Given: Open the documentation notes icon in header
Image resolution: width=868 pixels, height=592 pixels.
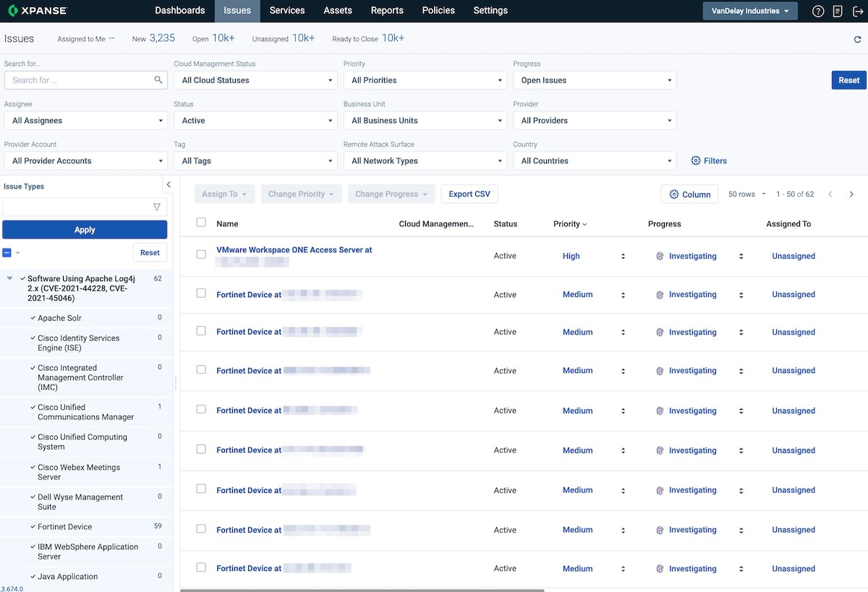Looking at the screenshot, I should click(x=838, y=11).
